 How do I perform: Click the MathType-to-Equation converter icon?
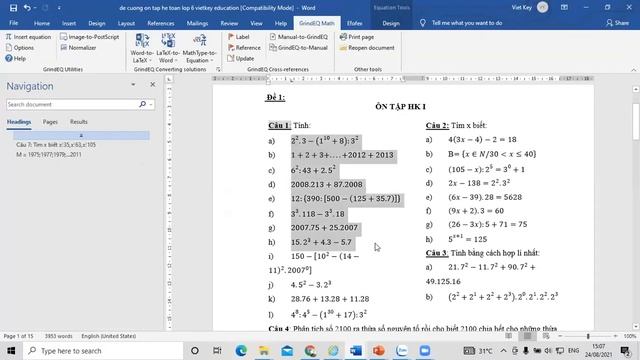pyautogui.click(x=200, y=40)
